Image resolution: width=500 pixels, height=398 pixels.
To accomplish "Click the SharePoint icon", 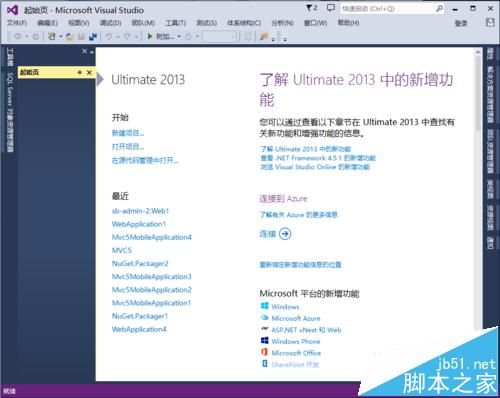I will (x=265, y=363).
